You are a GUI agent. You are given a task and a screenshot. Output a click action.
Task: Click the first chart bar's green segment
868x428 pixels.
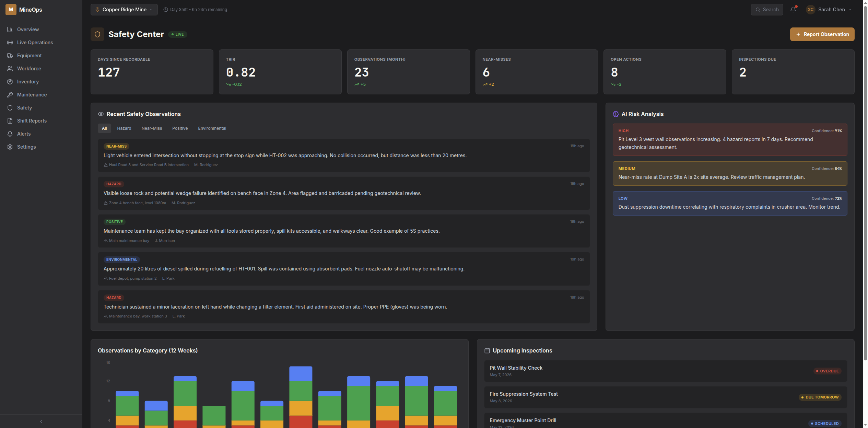coord(127,406)
